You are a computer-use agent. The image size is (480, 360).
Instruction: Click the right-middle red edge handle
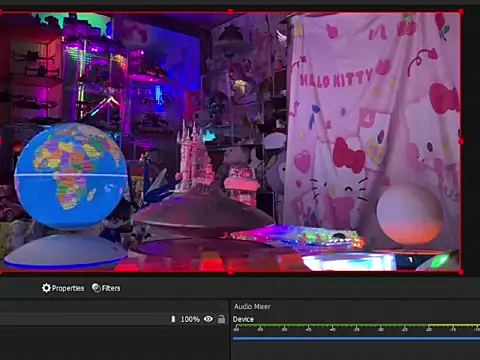461,142
